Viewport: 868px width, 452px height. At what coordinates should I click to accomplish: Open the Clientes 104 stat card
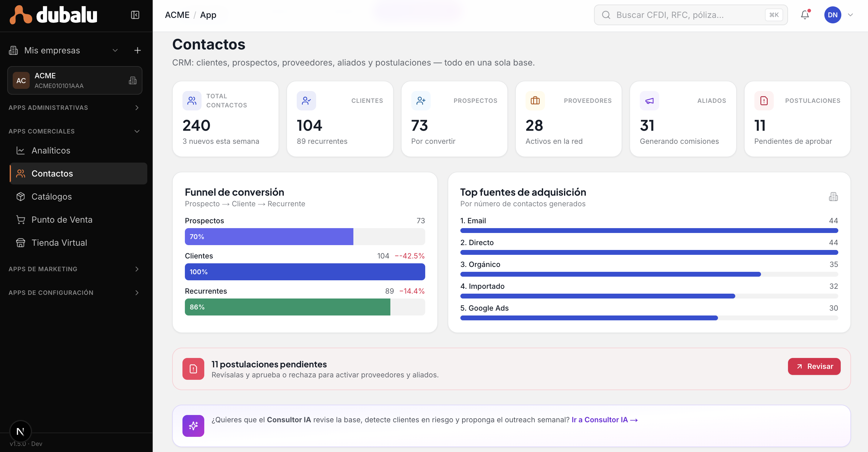coord(340,119)
